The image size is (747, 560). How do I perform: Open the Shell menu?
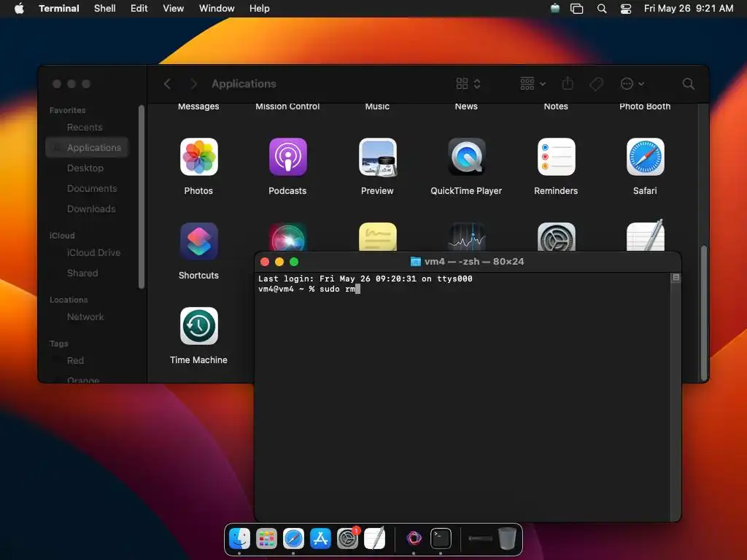click(x=105, y=9)
